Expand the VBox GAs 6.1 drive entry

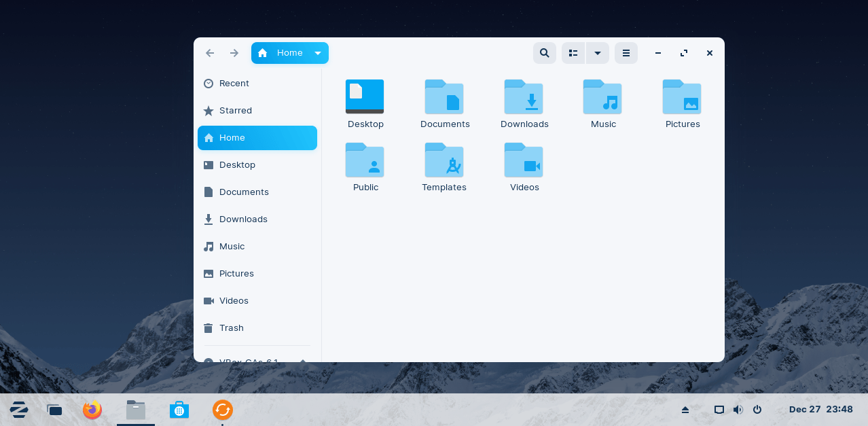(x=302, y=362)
